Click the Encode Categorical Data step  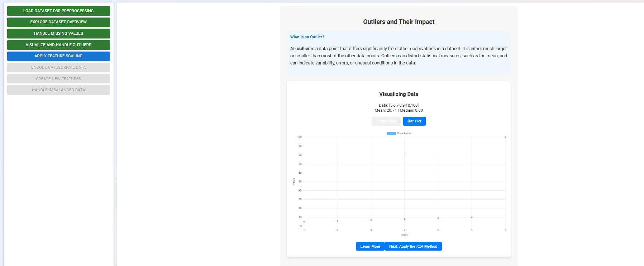coord(58,67)
